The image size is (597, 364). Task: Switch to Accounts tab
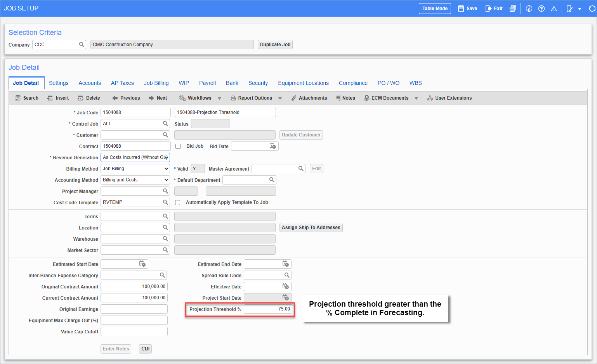coord(90,83)
